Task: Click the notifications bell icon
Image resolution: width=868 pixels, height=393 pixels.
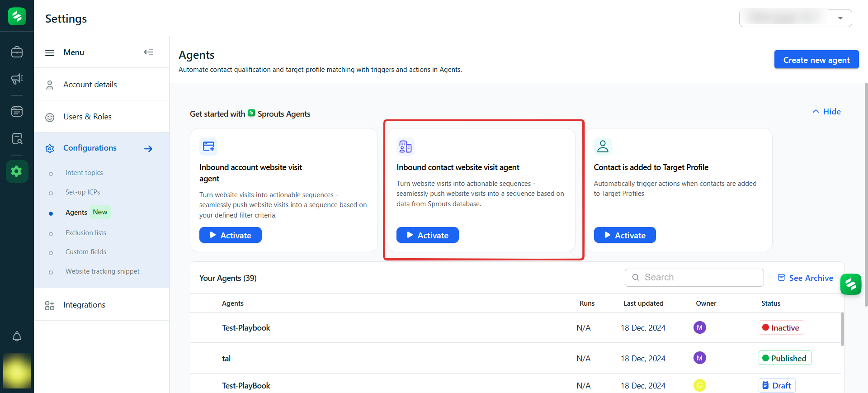Action: point(17,336)
